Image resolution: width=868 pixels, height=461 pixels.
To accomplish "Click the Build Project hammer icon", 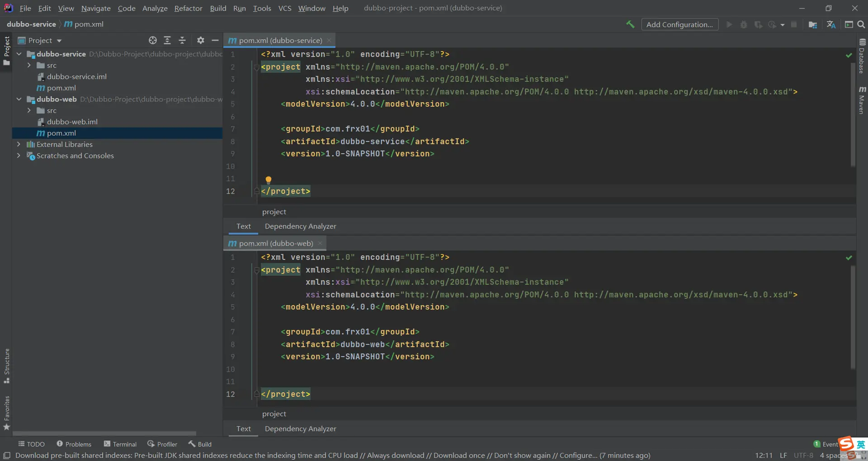I will coord(630,24).
